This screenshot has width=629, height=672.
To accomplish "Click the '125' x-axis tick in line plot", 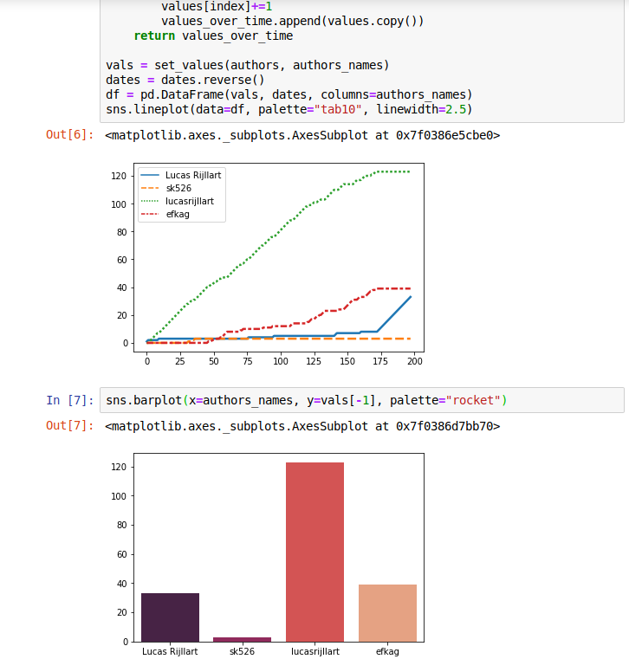I will click(x=314, y=361).
